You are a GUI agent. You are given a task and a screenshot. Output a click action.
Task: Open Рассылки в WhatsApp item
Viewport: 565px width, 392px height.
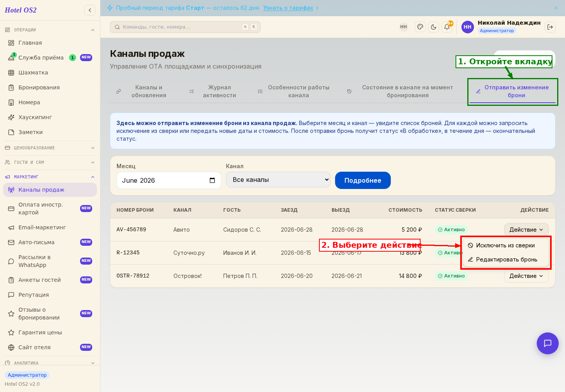(x=50, y=261)
